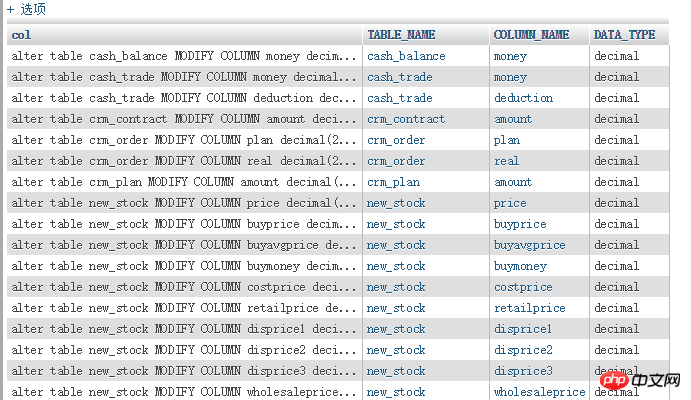The image size is (691, 400).
Task: Select alter table new_stock price statement
Action: (184, 203)
